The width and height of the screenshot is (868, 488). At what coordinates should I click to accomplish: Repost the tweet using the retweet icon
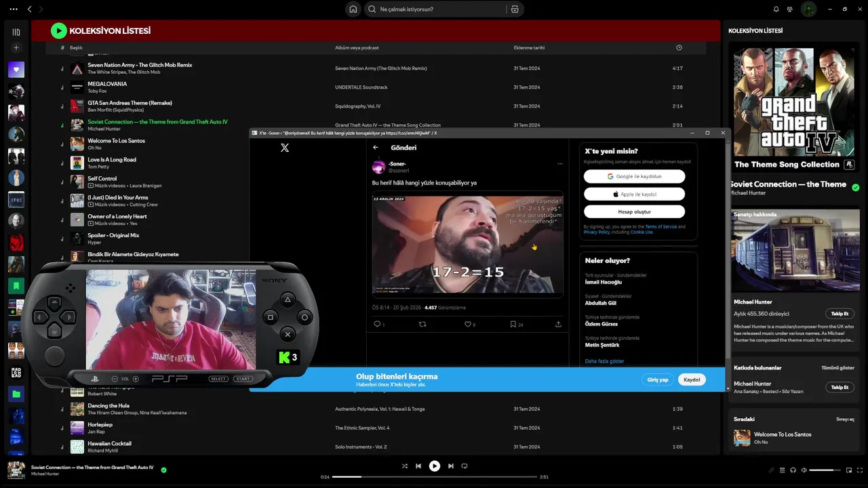click(x=422, y=325)
